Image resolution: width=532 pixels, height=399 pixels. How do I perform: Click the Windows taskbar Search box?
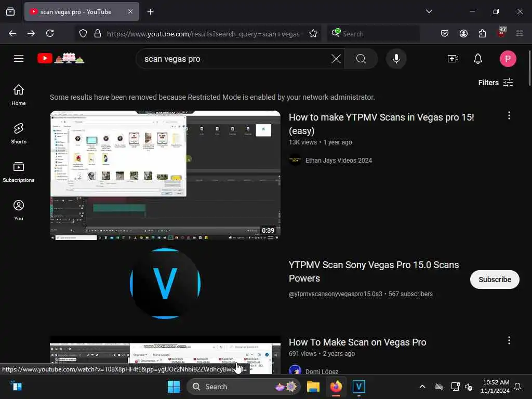(244, 387)
